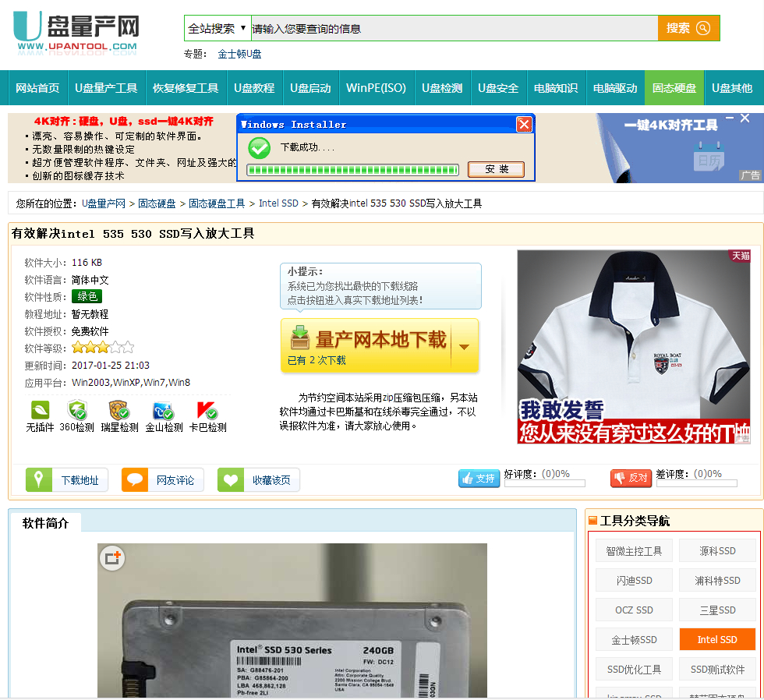The height and width of the screenshot is (700, 764).
Task: Click the orange 网友评论 speech bubble icon
Action: coord(134,480)
